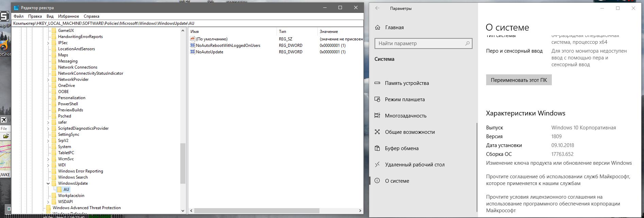
Task: Open the Буфер обмена page
Action: tap(402, 148)
